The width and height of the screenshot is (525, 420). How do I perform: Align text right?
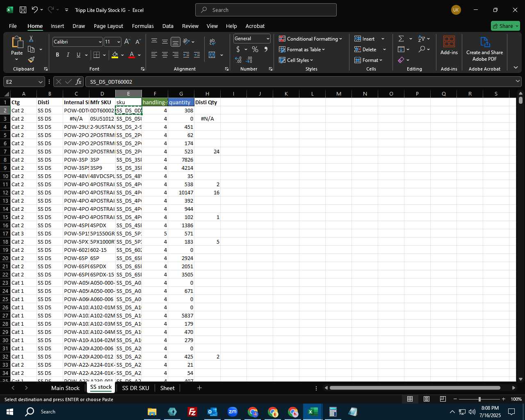click(x=175, y=55)
